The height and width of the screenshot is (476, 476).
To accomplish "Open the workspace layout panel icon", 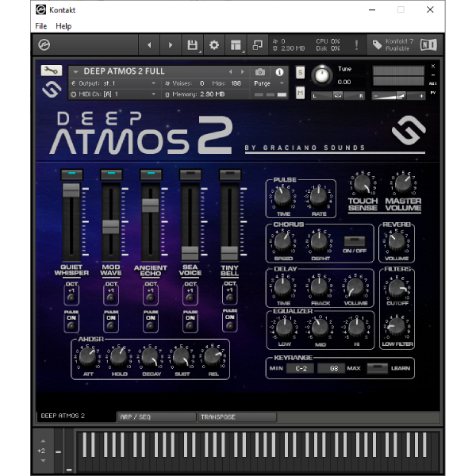I will click(236, 45).
